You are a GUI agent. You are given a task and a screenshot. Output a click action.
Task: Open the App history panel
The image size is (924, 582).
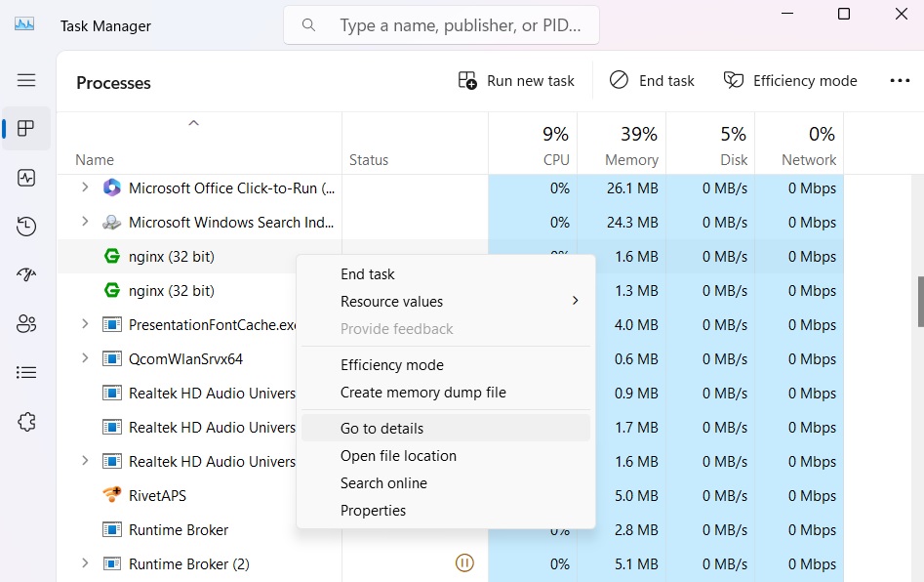pos(26,226)
